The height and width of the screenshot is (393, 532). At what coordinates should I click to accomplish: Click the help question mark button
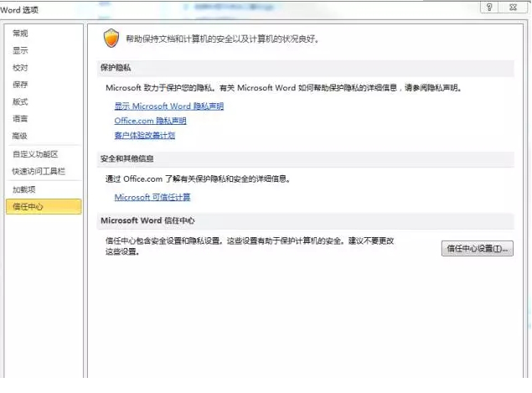coord(489,8)
